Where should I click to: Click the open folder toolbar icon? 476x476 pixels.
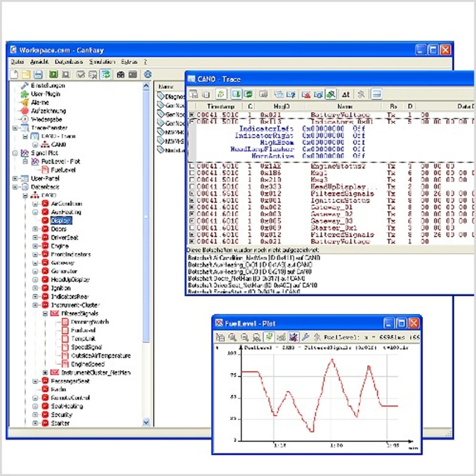(26, 74)
